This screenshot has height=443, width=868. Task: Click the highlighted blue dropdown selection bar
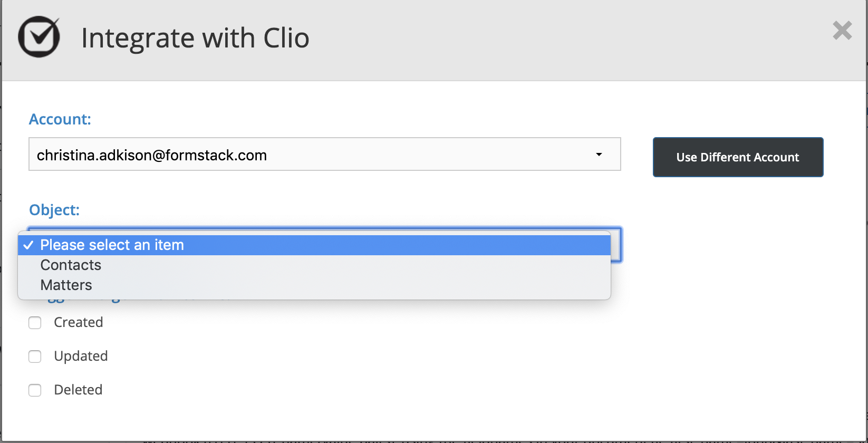pos(314,245)
